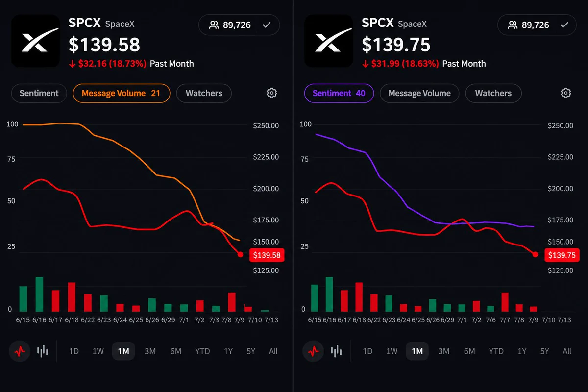Click $175.00 axis label on right chart
This screenshot has width=588, height=392.
pos(560,220)
